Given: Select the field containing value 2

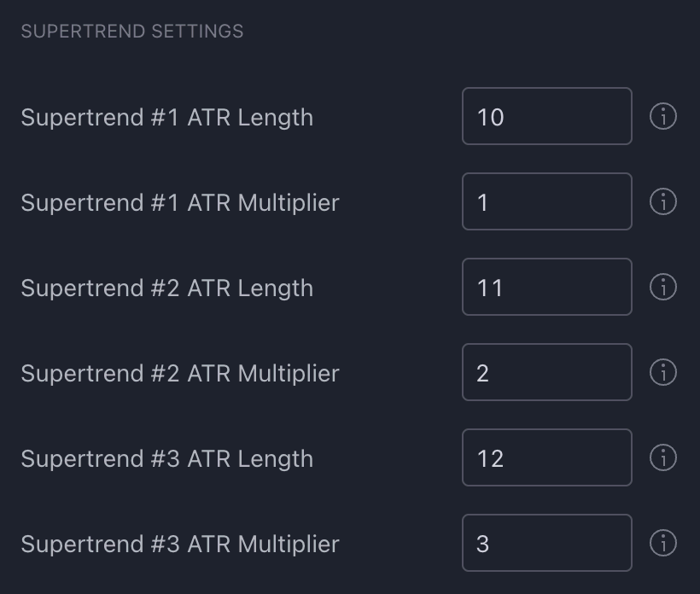Looking at the screenshot, I should 546,372.
